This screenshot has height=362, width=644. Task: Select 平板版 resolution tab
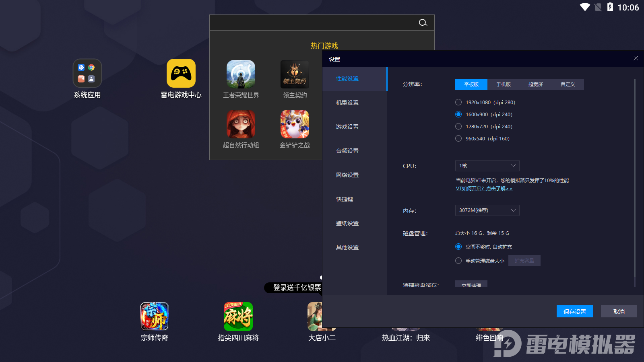(471, 84)
